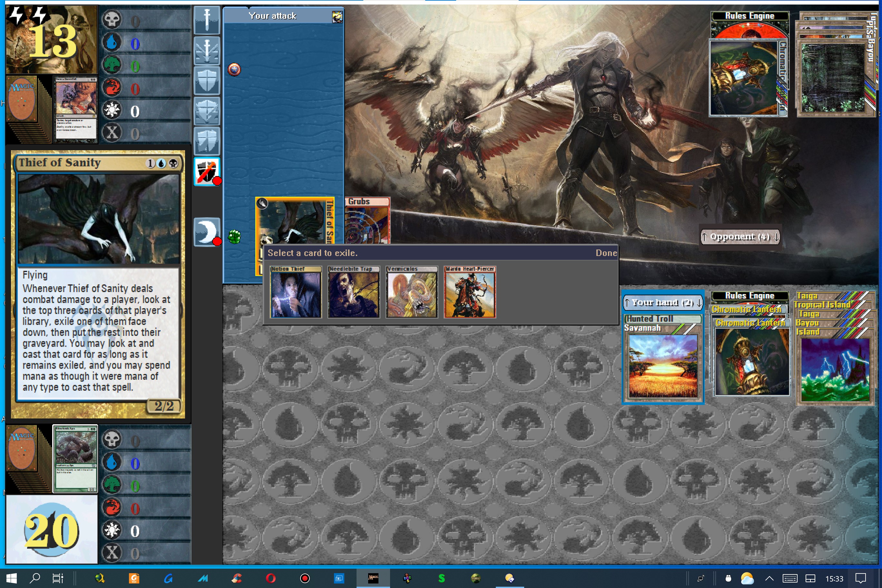Toggle the moon end-of-turn phase stop
The image size is (882, 588).
pyautogui.click(x=207, y=232)
